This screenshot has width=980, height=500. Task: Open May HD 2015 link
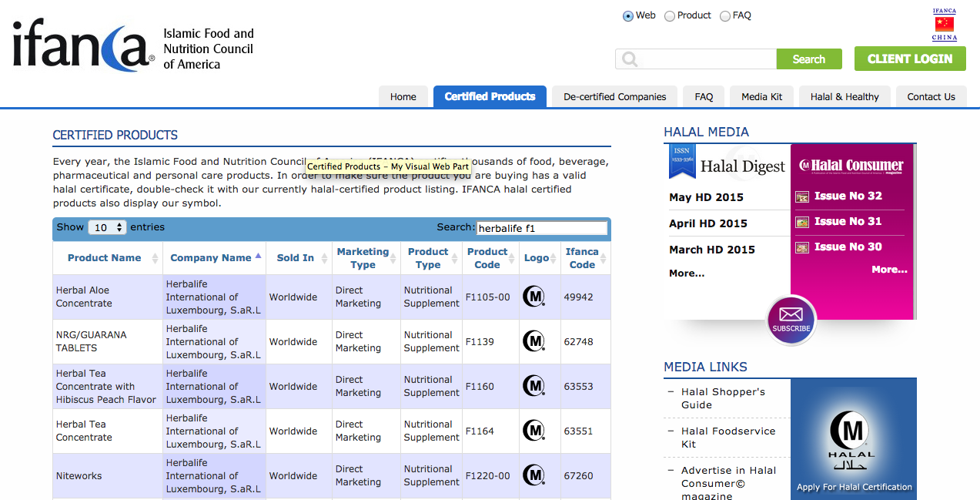pyautogui.click(x=706, y=197)
